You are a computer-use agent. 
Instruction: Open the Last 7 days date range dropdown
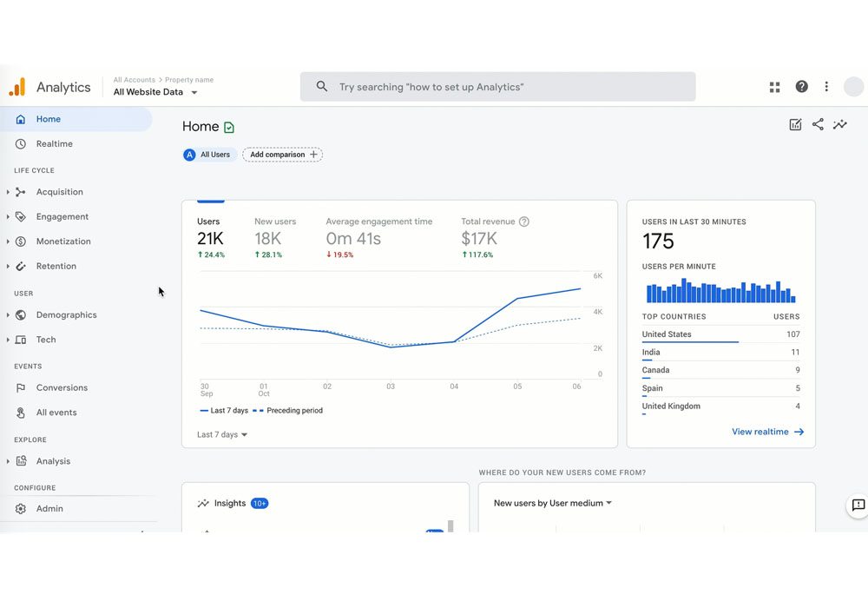(x=222, y=434)
